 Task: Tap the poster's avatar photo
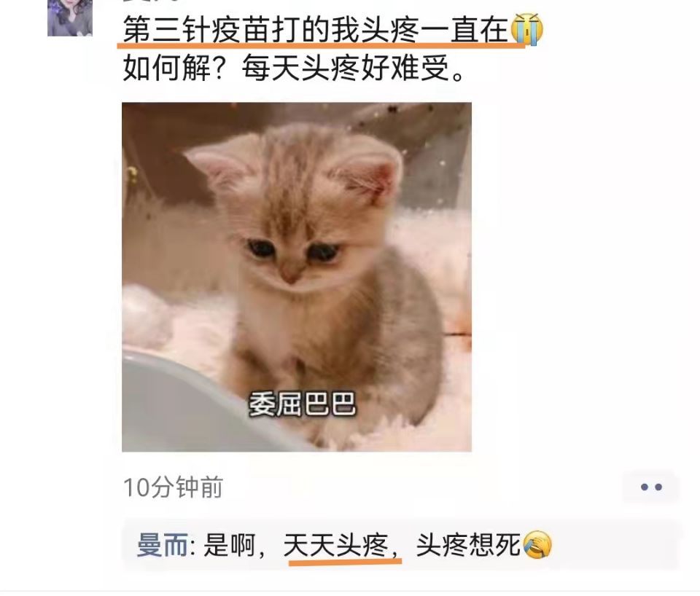[70, 17]
